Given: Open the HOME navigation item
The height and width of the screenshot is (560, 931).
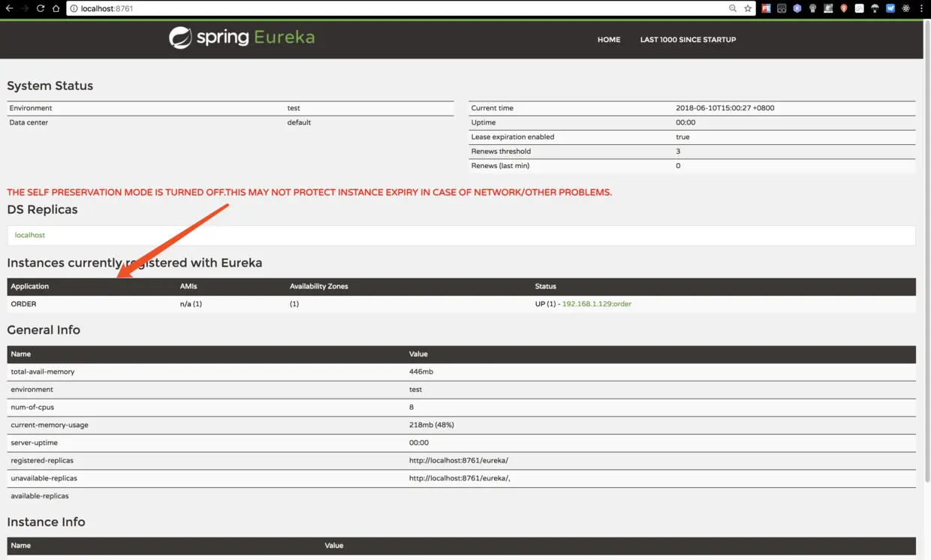Looking at the screenshot, I should [x=609, y=40].
